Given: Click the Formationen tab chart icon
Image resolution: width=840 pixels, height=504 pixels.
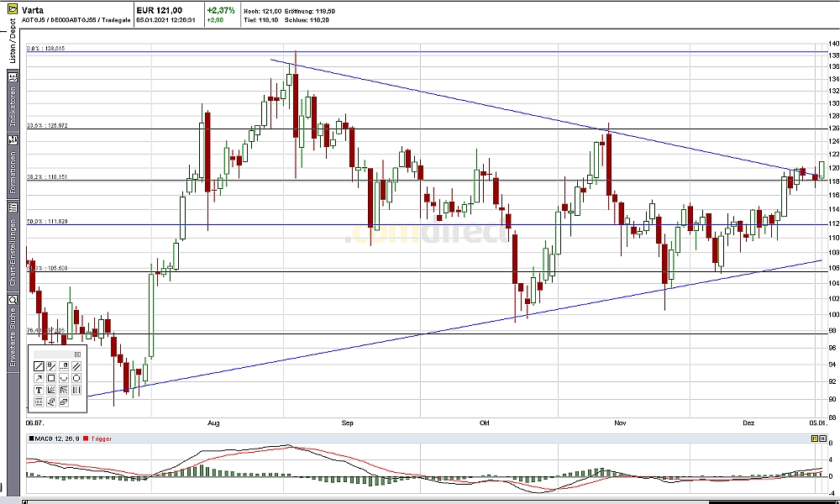Looking at the screenshot, I should (13, 140).
